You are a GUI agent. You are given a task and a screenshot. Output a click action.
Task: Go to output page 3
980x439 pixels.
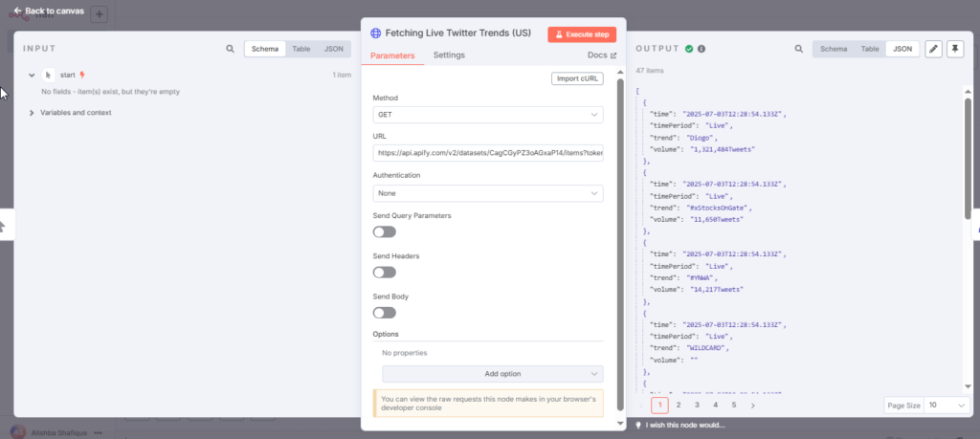pos(697,406)
